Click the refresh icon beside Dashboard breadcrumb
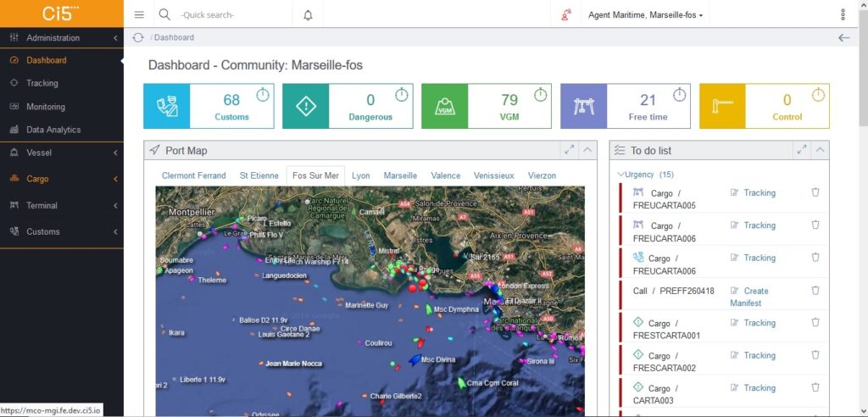The width and height of the screenshot is (868, 417). click(138, 37)
